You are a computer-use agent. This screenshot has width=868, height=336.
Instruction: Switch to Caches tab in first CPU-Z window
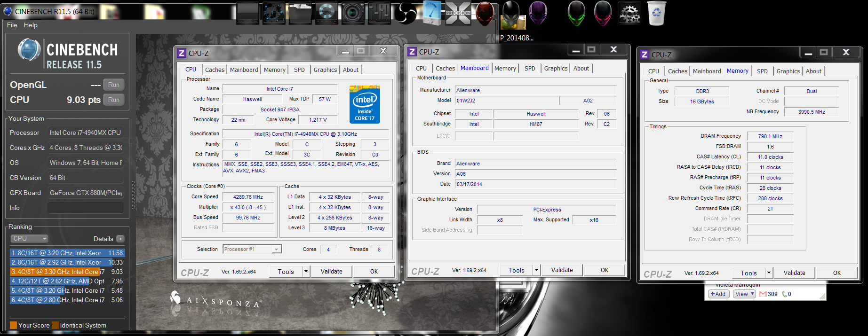pyautogui.click(x=215, y=70)
